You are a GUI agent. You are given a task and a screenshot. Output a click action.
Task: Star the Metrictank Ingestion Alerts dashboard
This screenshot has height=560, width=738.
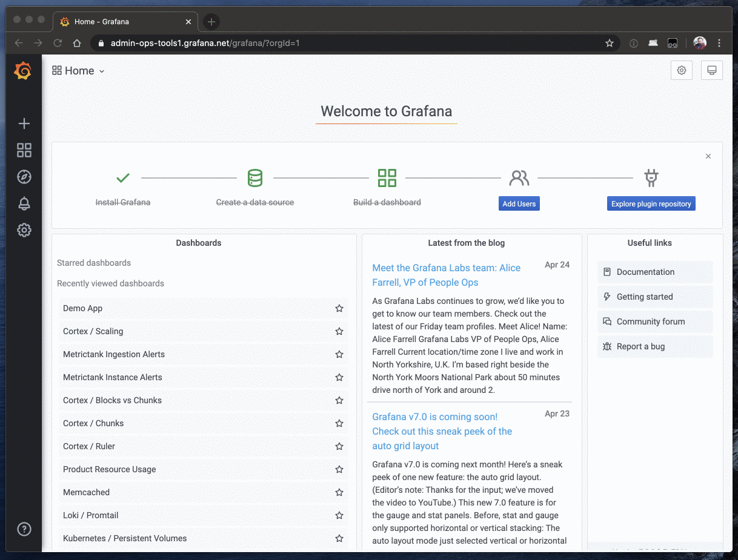tap(339, 354)
